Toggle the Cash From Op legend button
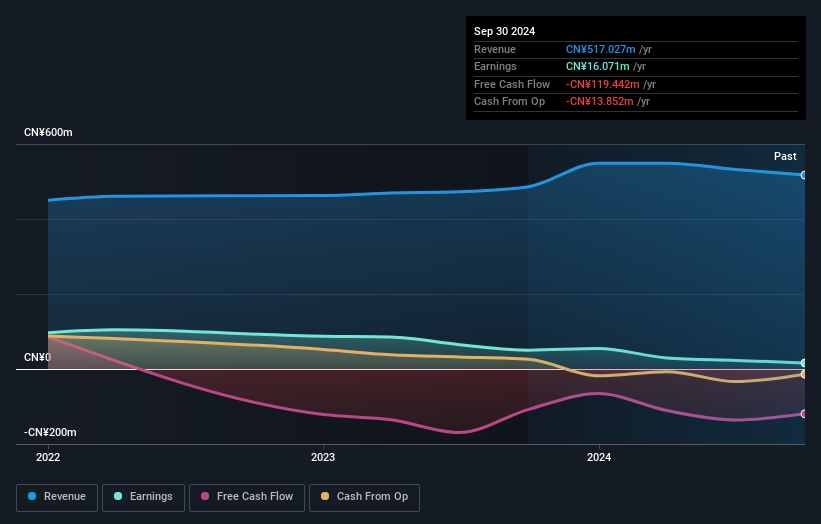Viewport: 821px width, 524px height. click(364, 497)
